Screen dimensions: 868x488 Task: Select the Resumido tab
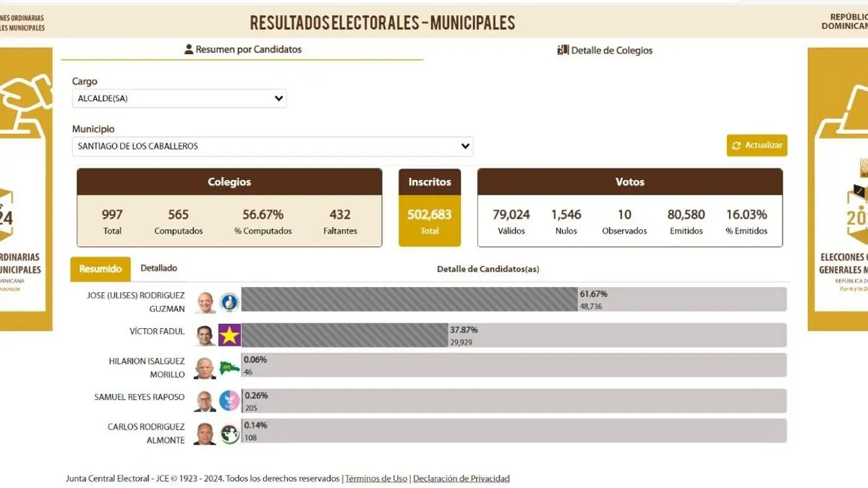101,269
